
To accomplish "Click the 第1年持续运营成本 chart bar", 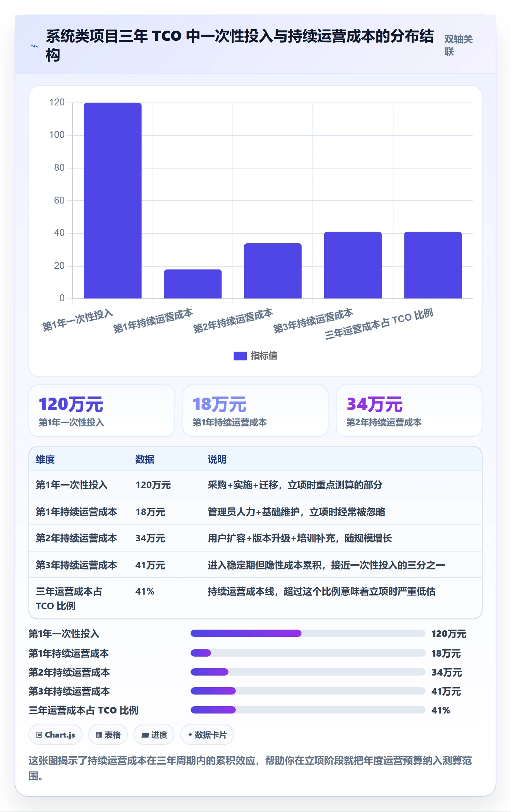I will click(x=193, y=284).
